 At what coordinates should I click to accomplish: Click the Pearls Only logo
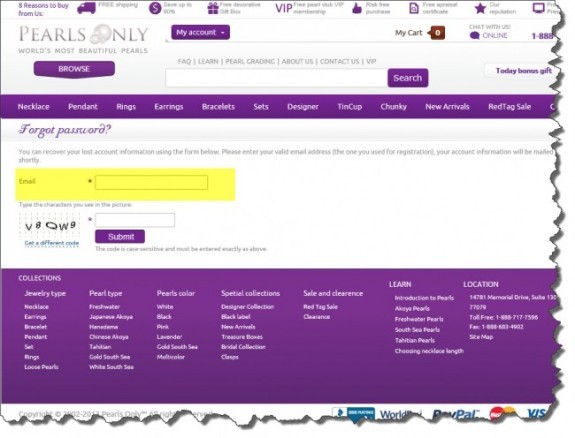click(x=83, y=39)
